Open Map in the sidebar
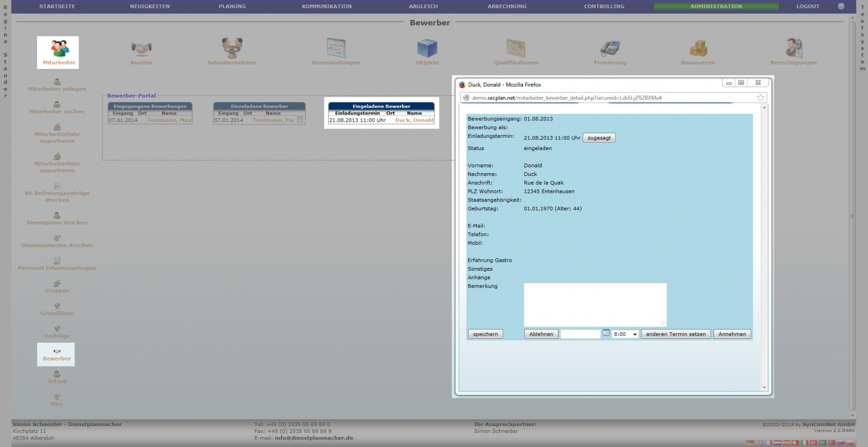The width and height of the screenshot is (868, 447). click(57, 404)
